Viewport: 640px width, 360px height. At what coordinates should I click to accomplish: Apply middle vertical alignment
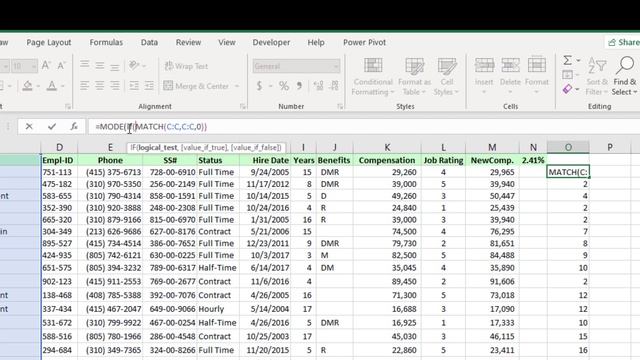(100, 65)
